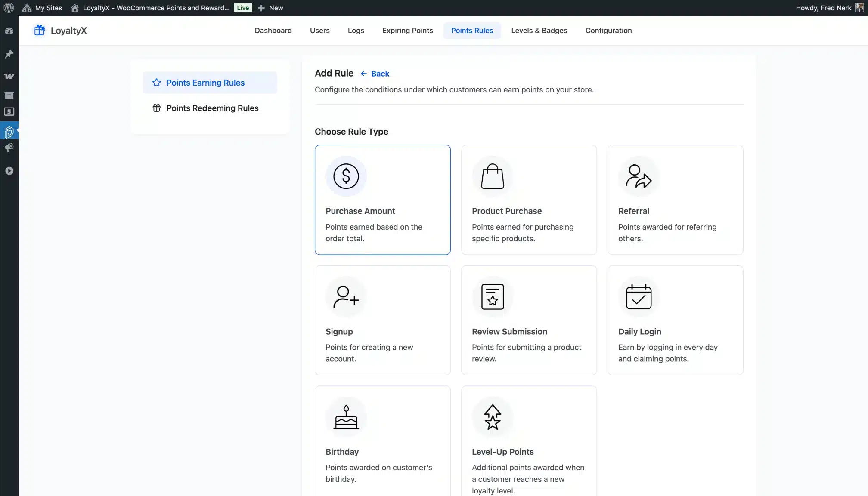Open the Expiring Points section
The height and width of the screenshot is (496, 868).
coord(407,31)
